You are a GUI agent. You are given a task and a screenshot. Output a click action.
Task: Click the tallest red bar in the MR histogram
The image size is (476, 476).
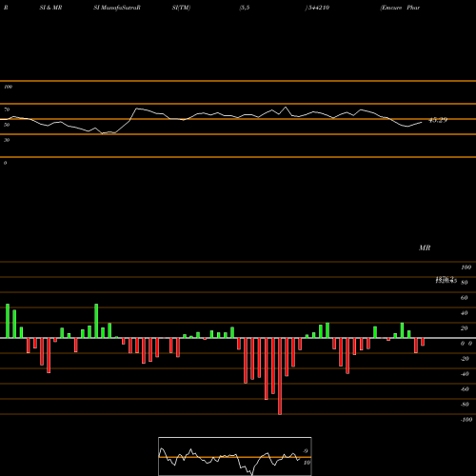tap(280, 376)
